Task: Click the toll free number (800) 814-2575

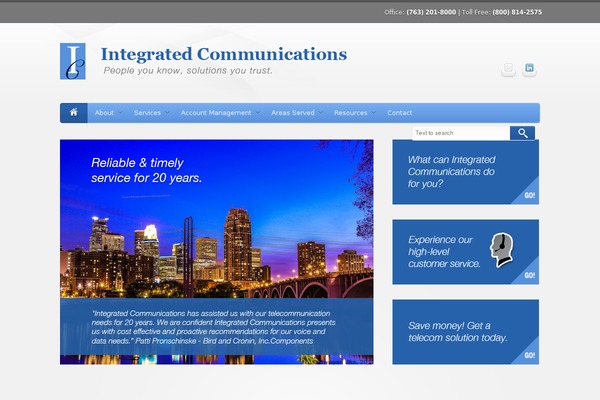Action: pyautogui.click(x=517, y=12)
